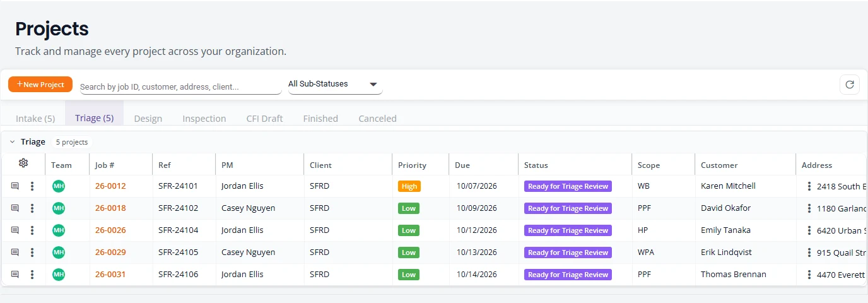Viewport: 868px width, 303px height.
Task: Click scope cell HP
Action: coord(643,230)
